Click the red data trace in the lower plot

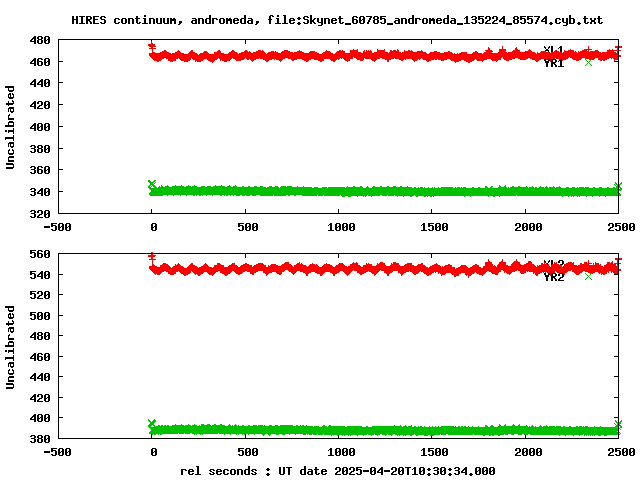[x=384, y=269]
